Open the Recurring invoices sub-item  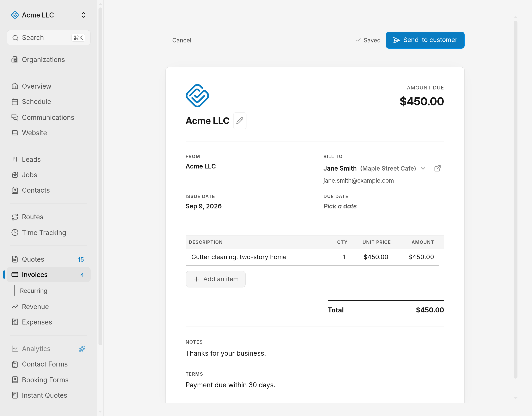pyautogui.click(x=34, y=291)
